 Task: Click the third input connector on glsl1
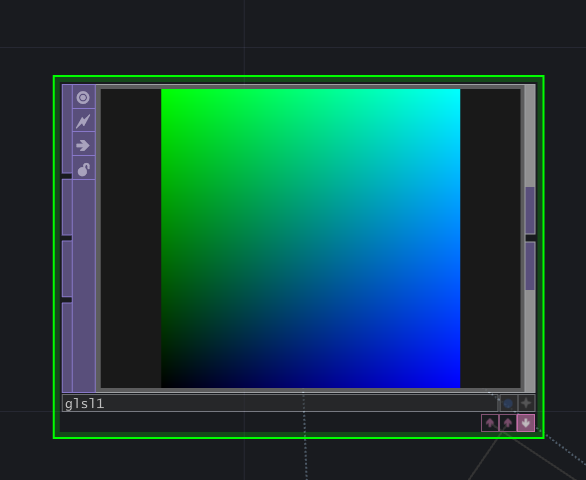[x=67, y=269]
